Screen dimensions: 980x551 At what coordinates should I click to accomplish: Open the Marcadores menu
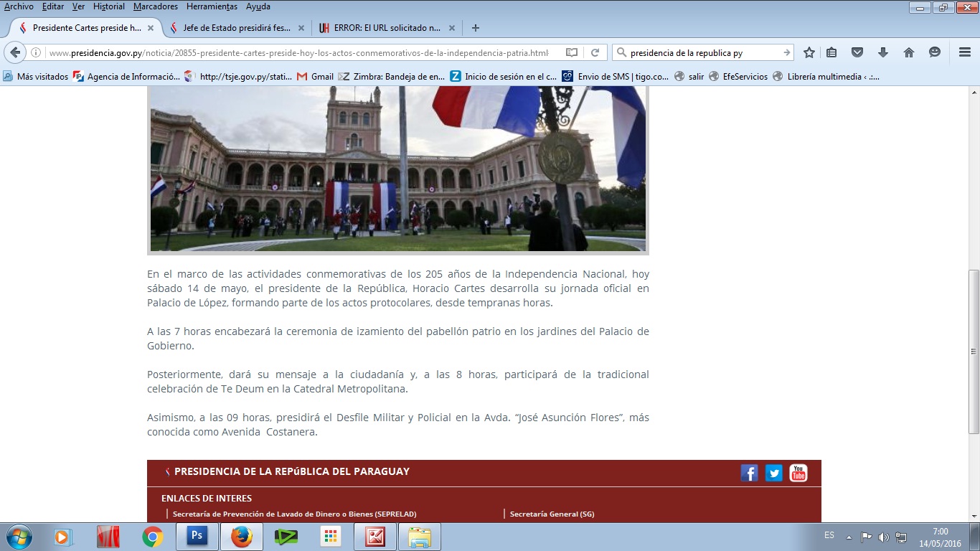(x=156, y=6)
